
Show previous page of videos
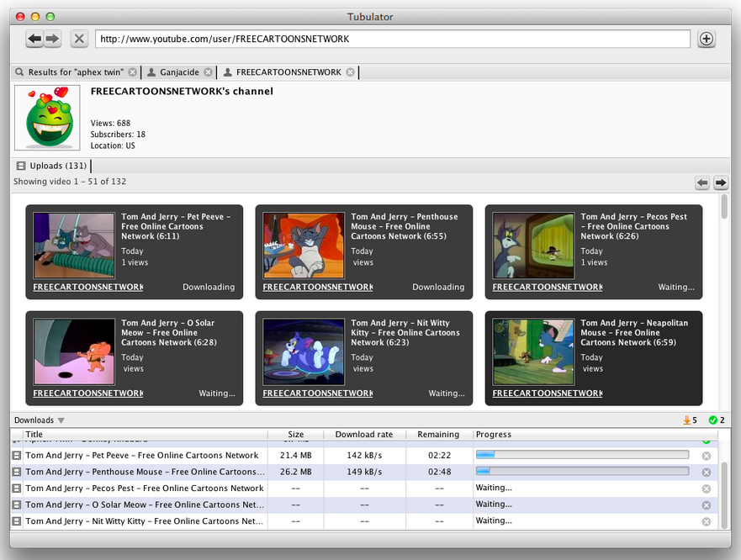click(x=702, y=182)
